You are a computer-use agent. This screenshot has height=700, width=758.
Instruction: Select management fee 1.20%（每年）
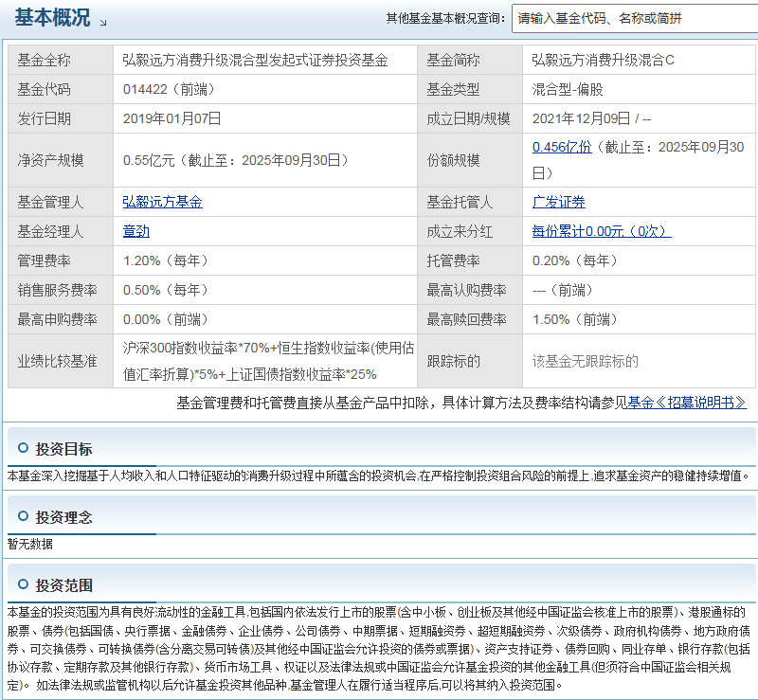pyautogui.click(x=166, y=260)
